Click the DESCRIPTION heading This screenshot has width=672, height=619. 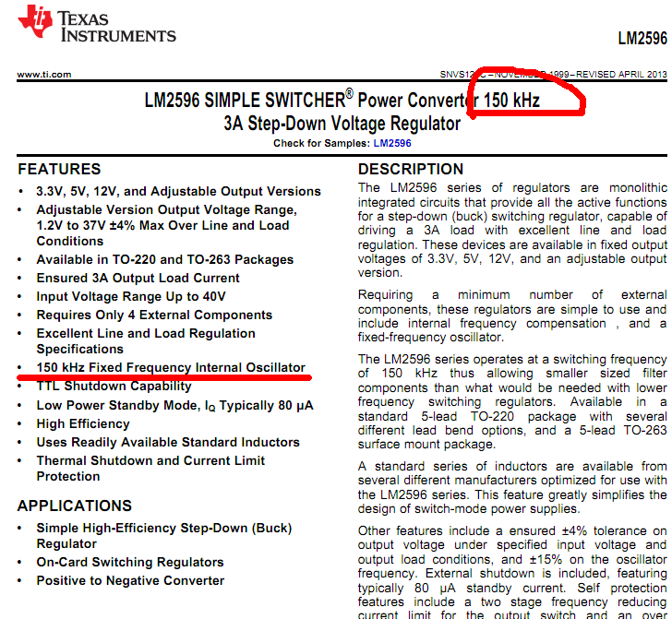coord(411,169)
